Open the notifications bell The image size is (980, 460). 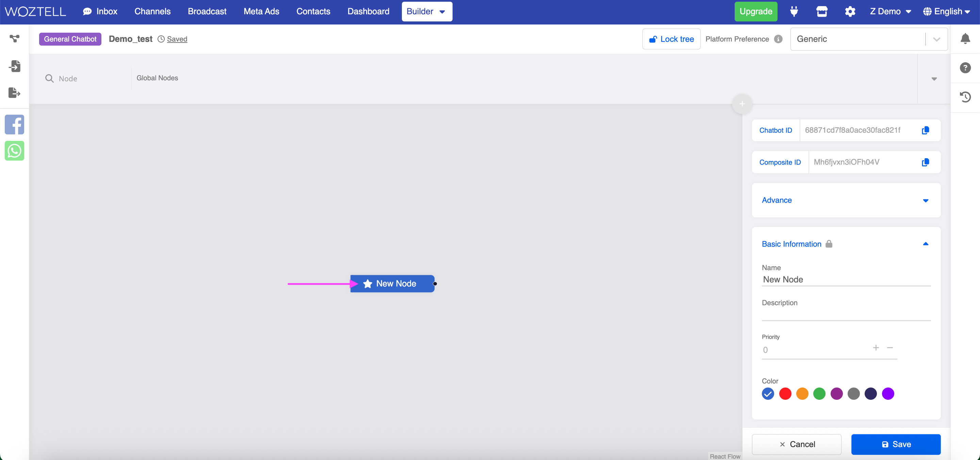[x=965, y=38]
